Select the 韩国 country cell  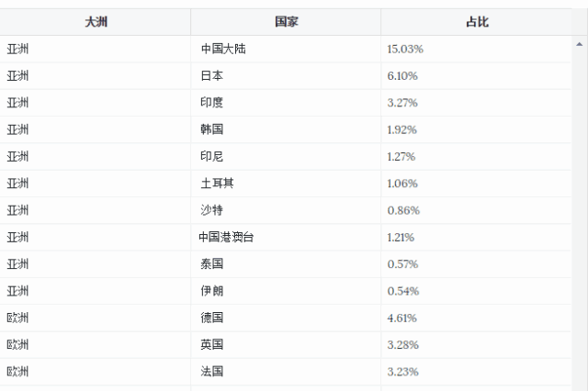[212, 129]
